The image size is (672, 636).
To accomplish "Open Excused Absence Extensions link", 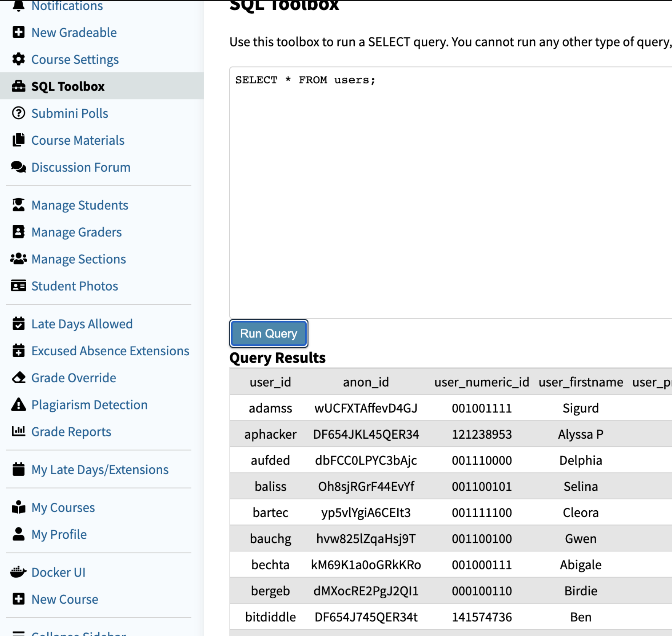I will point(110,351).
